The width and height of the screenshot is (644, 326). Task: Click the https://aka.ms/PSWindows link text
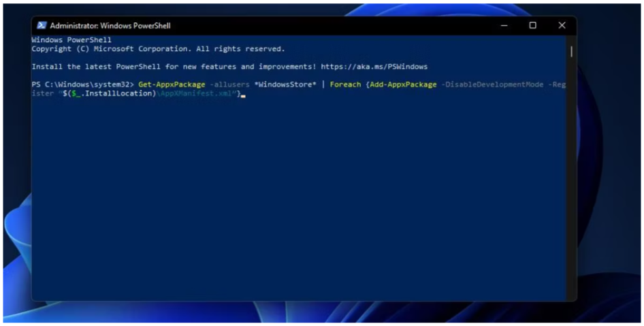tap(374, 67)
